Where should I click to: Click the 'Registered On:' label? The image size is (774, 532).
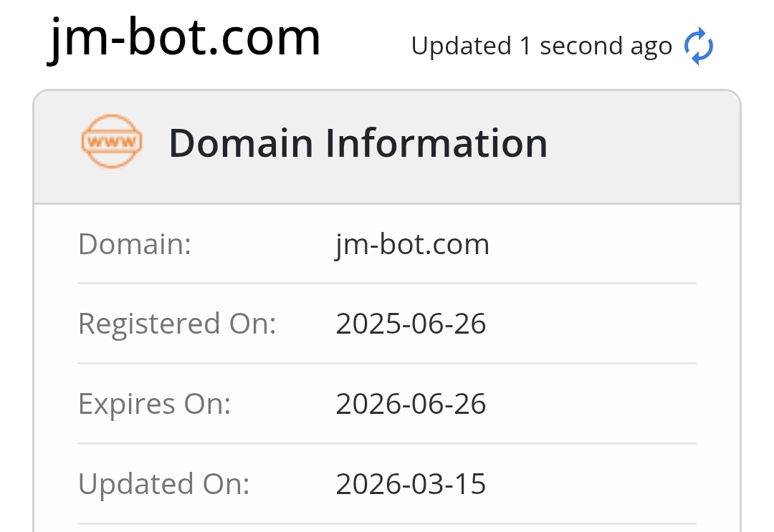tap(177, 324)
